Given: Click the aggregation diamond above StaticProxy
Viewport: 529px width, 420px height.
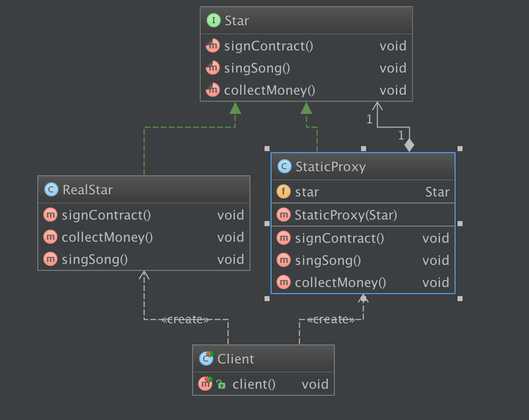Looking at the screenshot, I should [409, 145].
